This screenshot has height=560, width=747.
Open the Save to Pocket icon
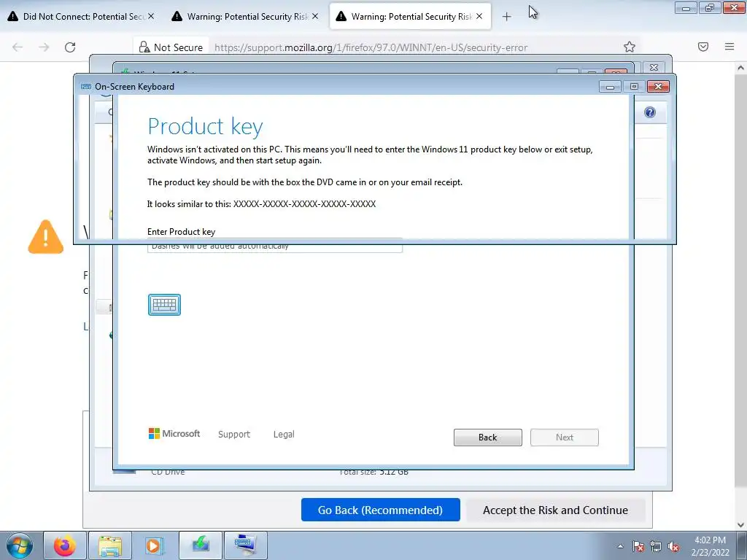tap(703, 47)
